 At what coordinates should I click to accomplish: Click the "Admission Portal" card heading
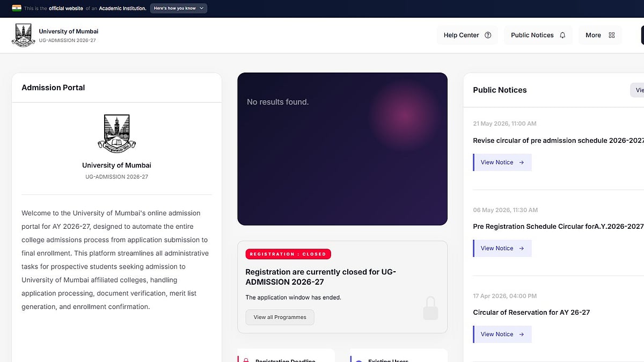(53, 88)
